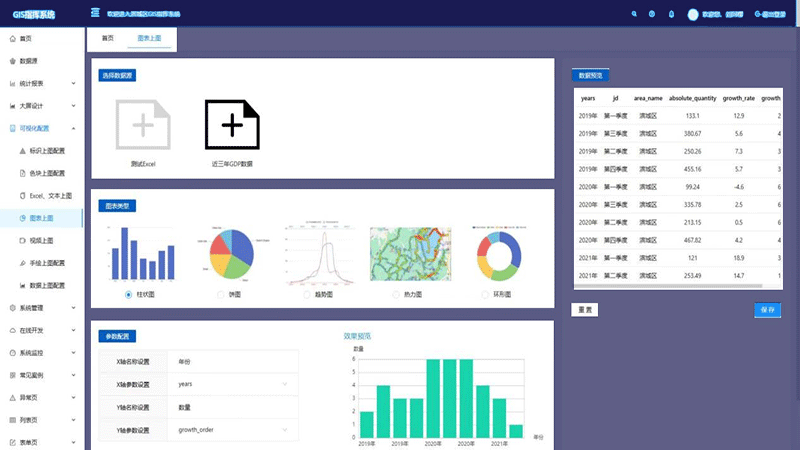Expand the 统计报表 sidebar menu

click(42, 83)
